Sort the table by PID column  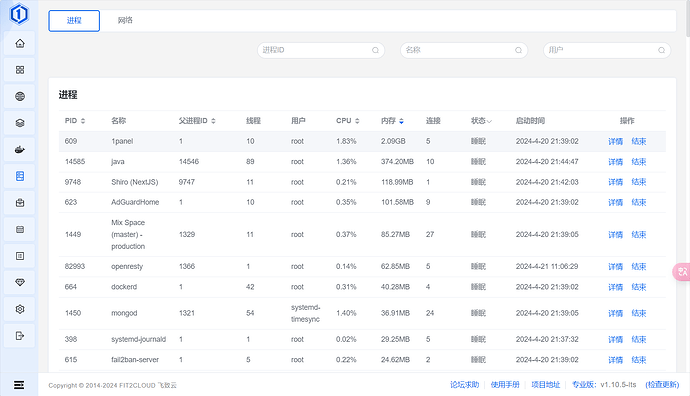(x=75, y=121)
